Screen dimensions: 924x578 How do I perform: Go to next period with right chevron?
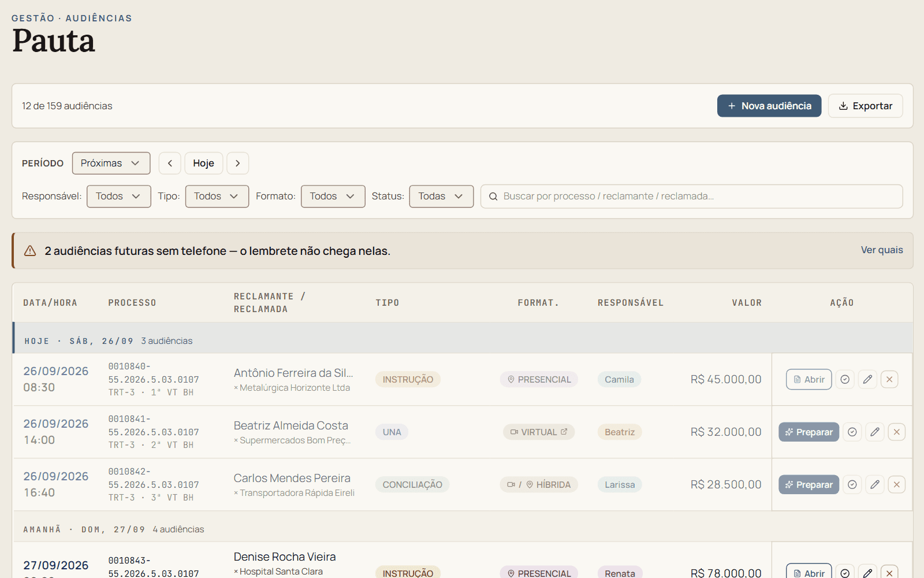237,163
